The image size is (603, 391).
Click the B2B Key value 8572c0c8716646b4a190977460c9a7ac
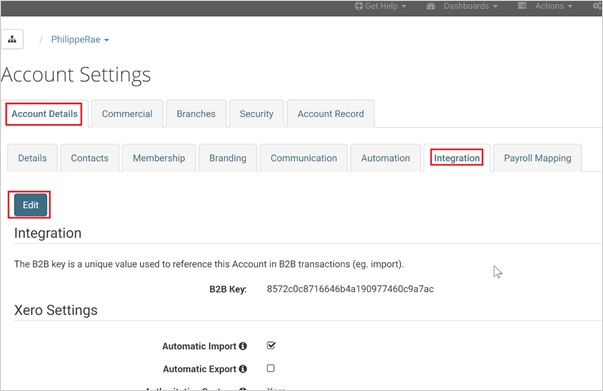tap(350, 289)
